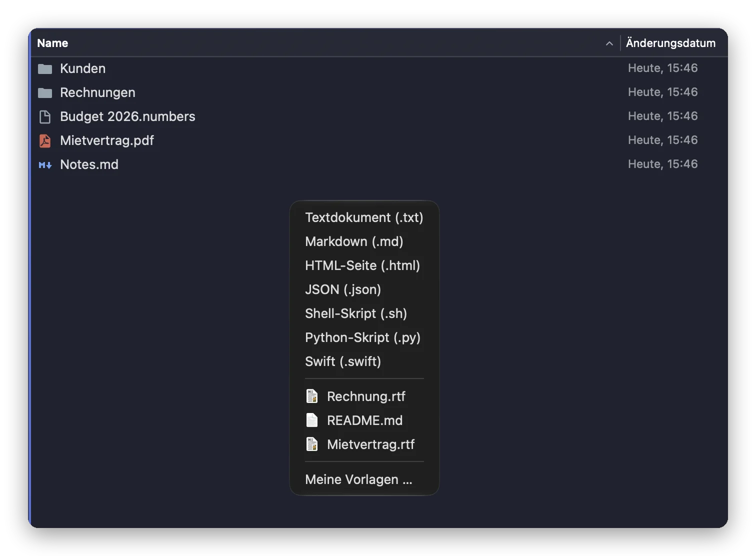Click the Rechnungen row modification date
The image size is (756, 556).
click(662, 92)
